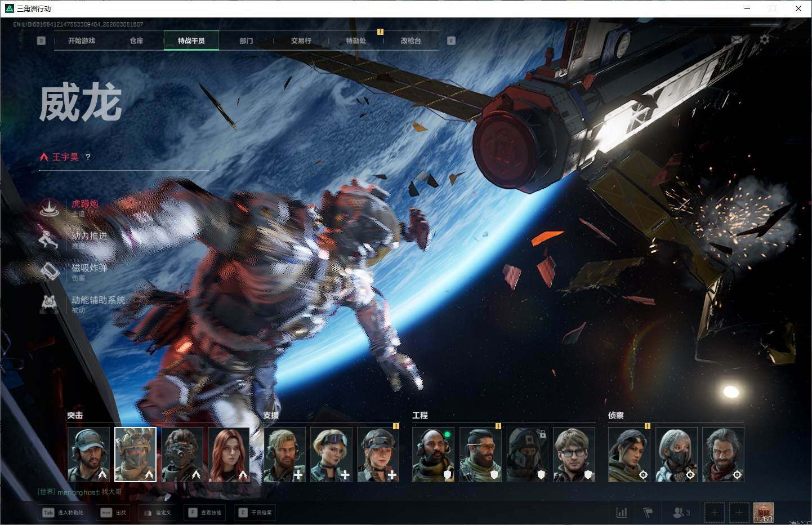Go to the 开始游戏 tab
812x525 pixels.
pos(82,41)
